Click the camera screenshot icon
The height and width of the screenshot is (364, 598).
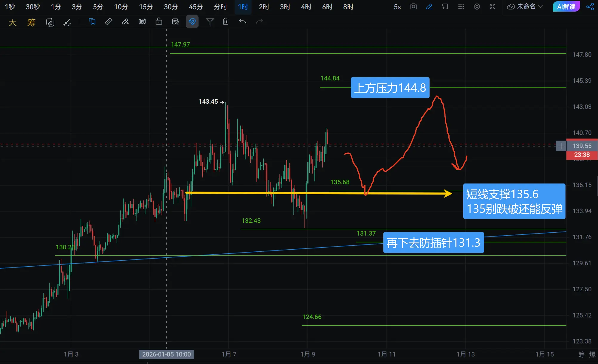(x=413, y=7)
